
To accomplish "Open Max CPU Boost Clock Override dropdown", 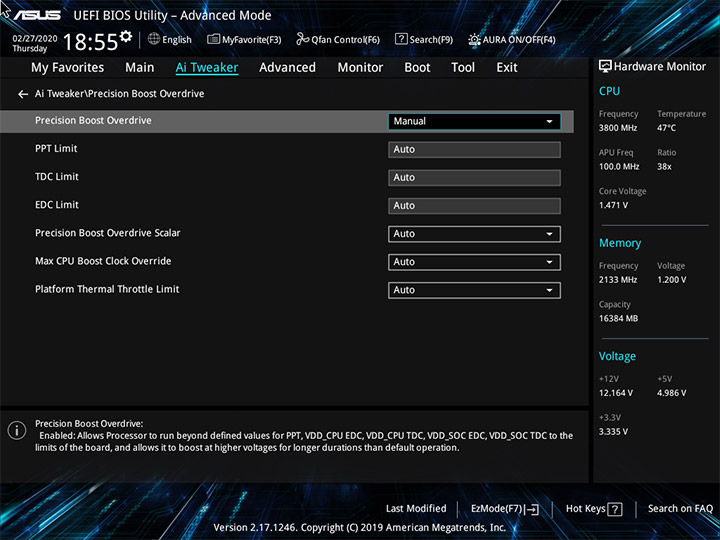I will click(474, 262).
